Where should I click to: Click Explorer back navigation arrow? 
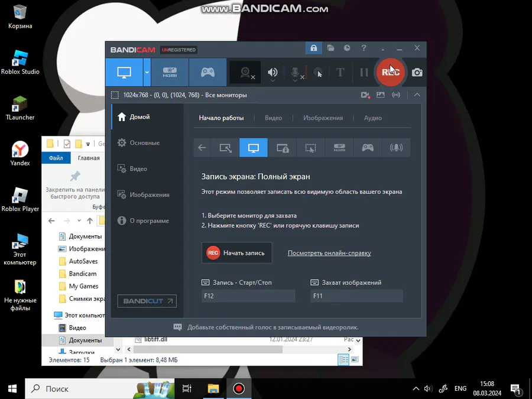(x=51, y=221)
